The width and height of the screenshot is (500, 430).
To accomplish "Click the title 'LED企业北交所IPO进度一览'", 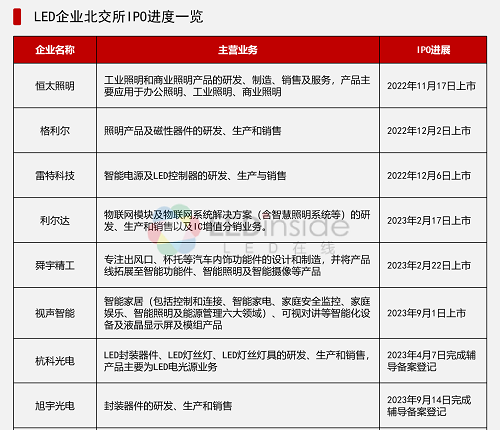I will pyautogui.click(x=118, y=17).
